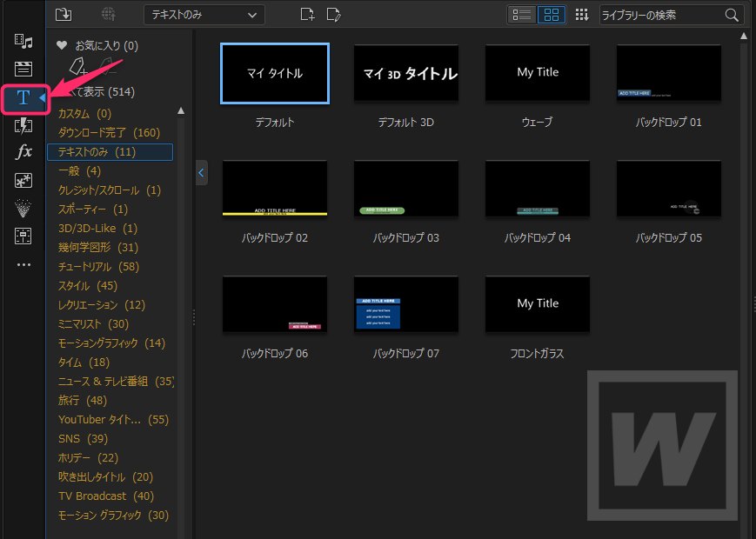Select the モーショングラフィック (14) category
This screenshot has height=539, width=756.
(111, 343)
